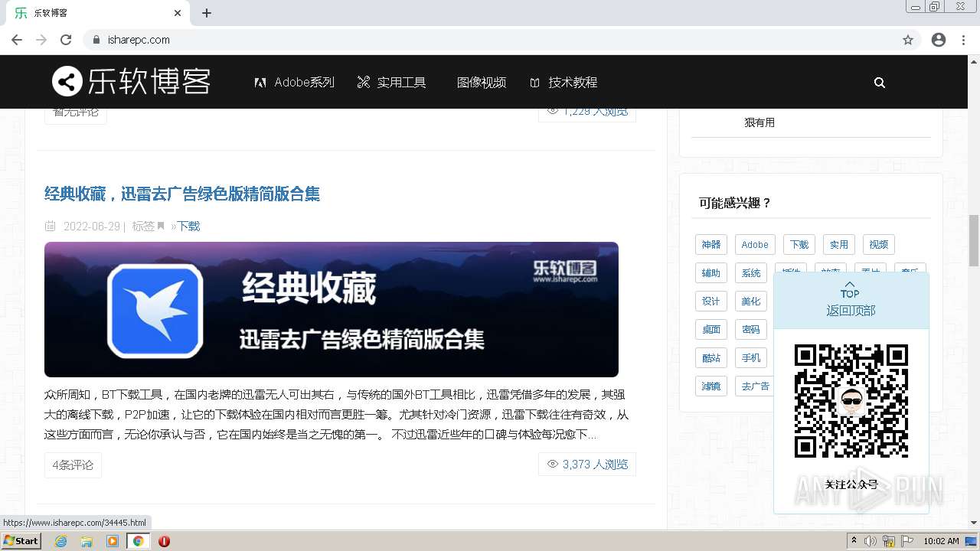Select the 视频 tag
Image resolution: width=980 pixels, height=551 pixels.
pos(879,244)
